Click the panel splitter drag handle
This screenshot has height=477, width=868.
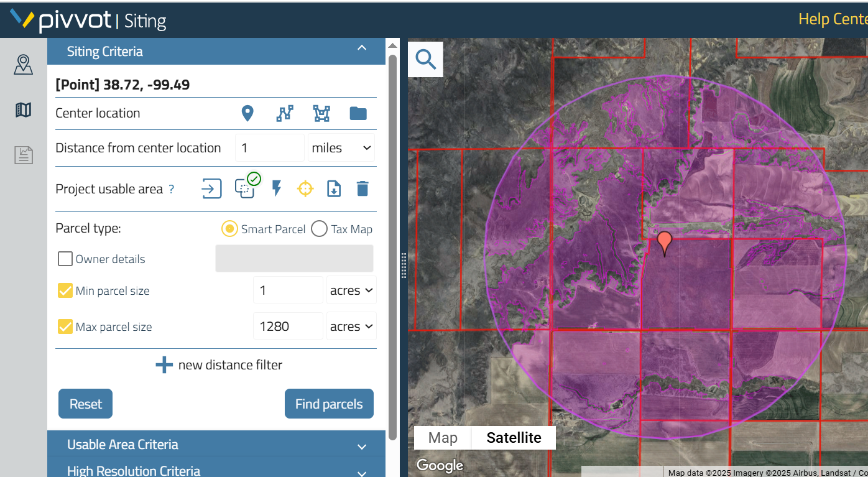[x=403, y=266]
